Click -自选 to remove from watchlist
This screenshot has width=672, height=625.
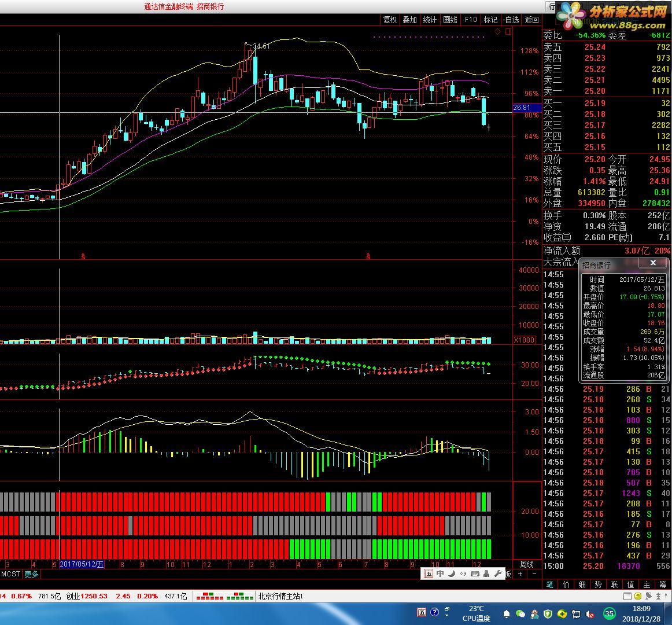coord(511,20)
